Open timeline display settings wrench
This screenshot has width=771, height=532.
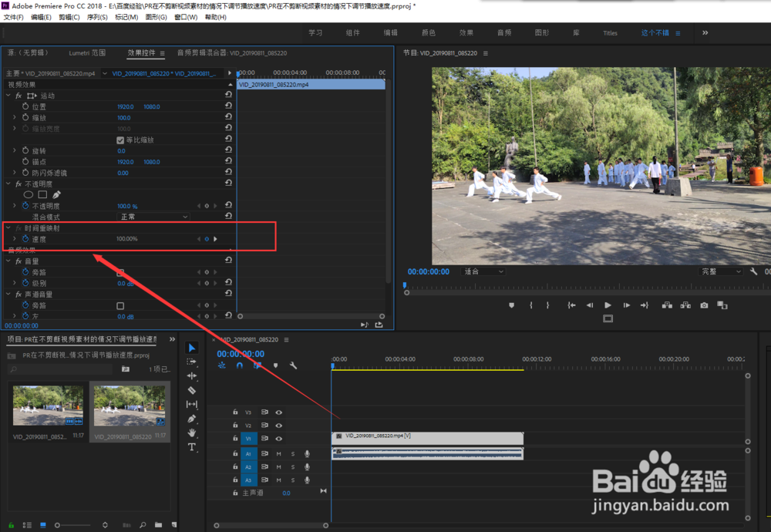(x=294, y=365)
